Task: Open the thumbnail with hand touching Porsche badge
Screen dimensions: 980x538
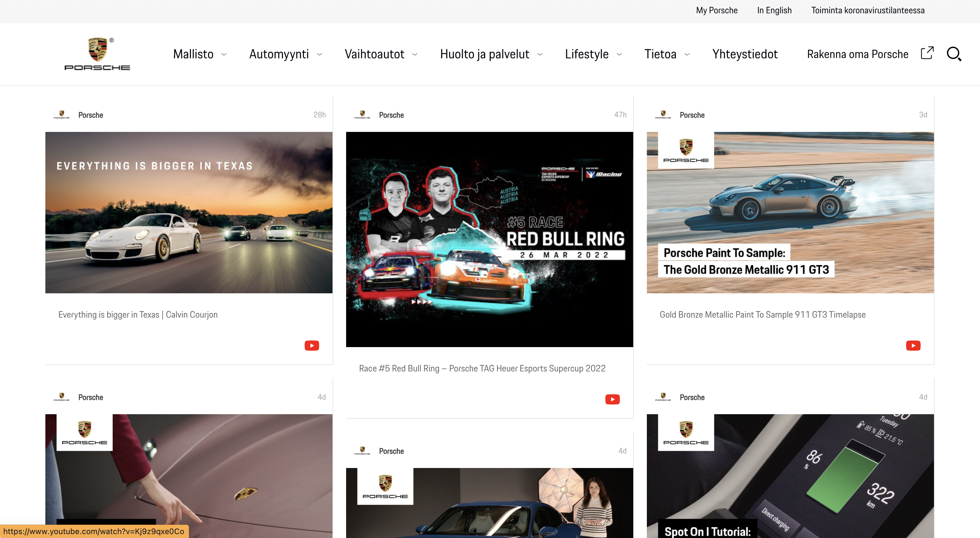Action: 189,475
